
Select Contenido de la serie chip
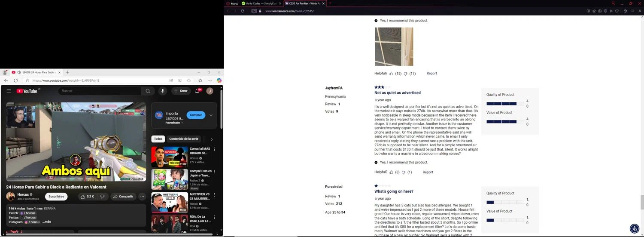(184, 139)
